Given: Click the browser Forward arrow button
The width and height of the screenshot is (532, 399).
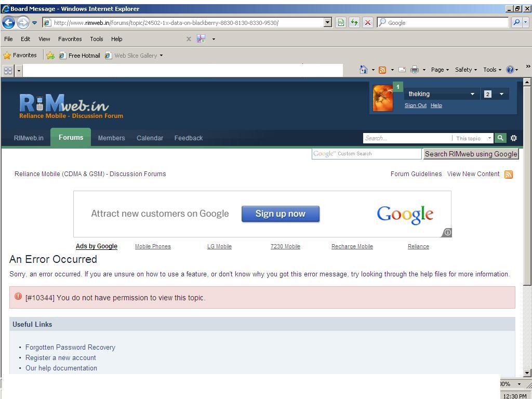Looking at the screenshot, I should coord(23,23).
